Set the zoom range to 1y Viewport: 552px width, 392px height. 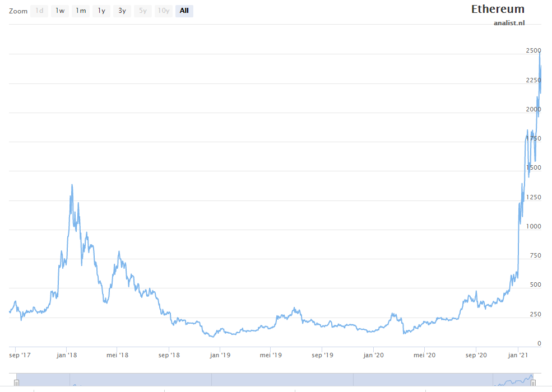(x=101, y=11)
